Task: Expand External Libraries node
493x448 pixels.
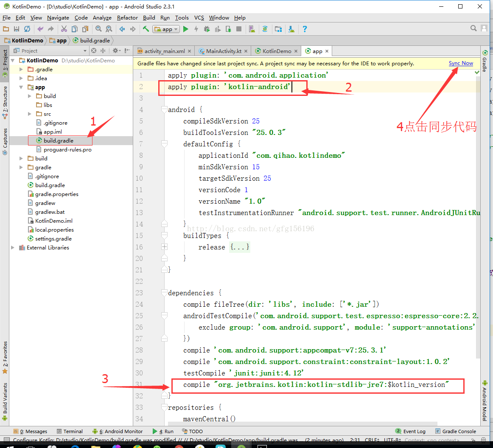Action: (13, 247)
